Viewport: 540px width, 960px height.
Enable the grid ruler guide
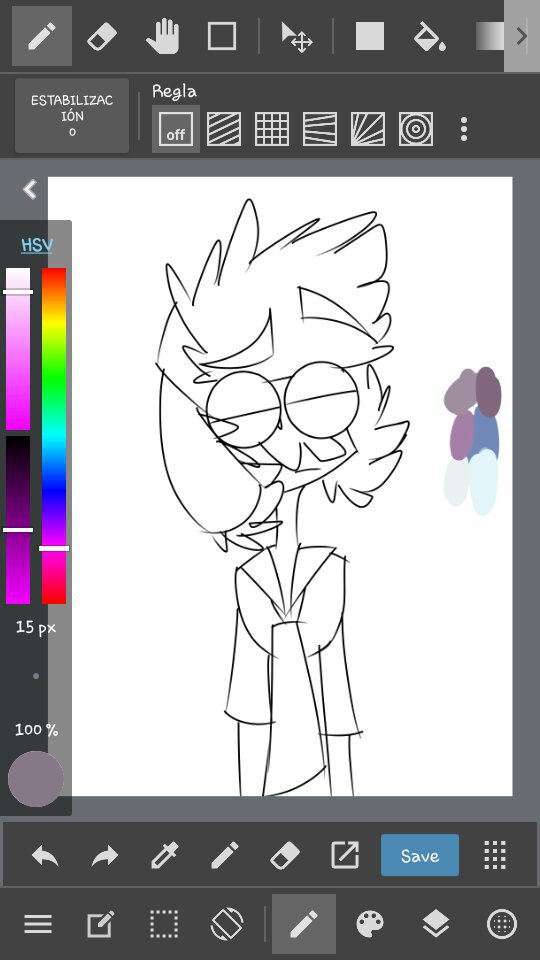[272, 129]
